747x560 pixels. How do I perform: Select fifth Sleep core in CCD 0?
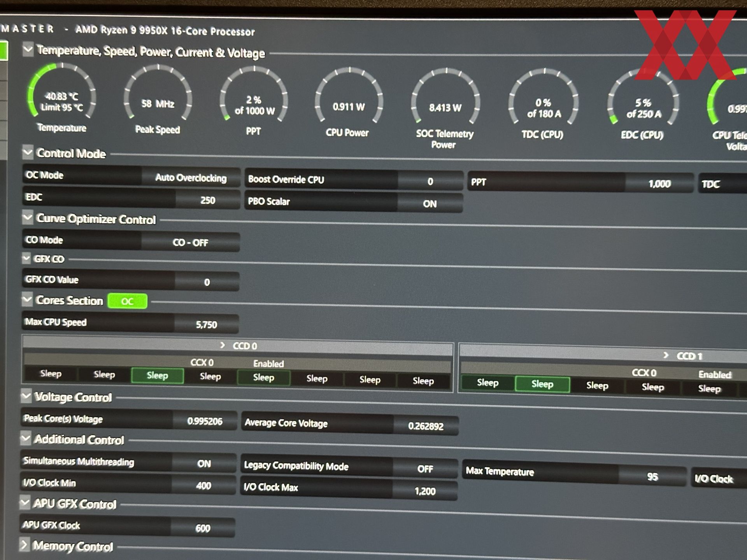[x=263, y=378]
